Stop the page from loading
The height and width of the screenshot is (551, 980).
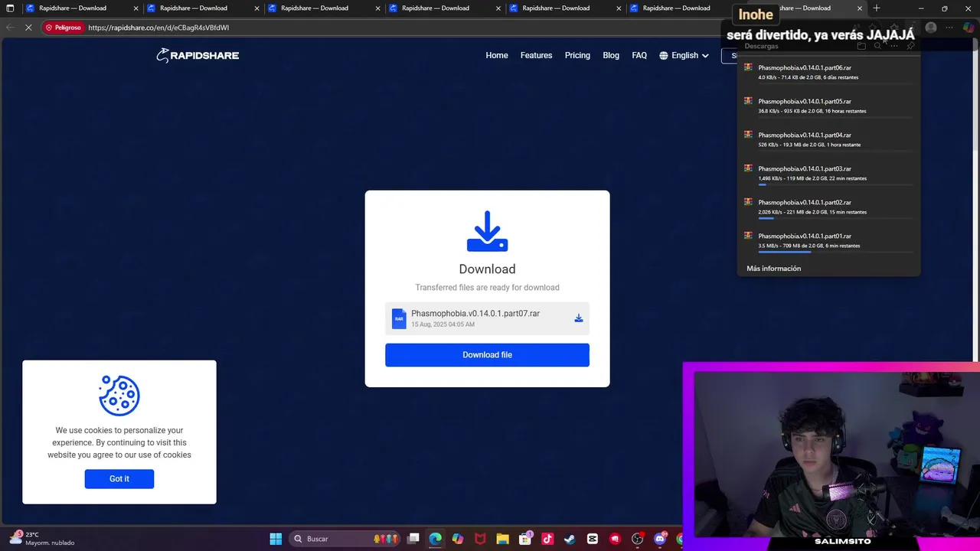pos(28,28)
